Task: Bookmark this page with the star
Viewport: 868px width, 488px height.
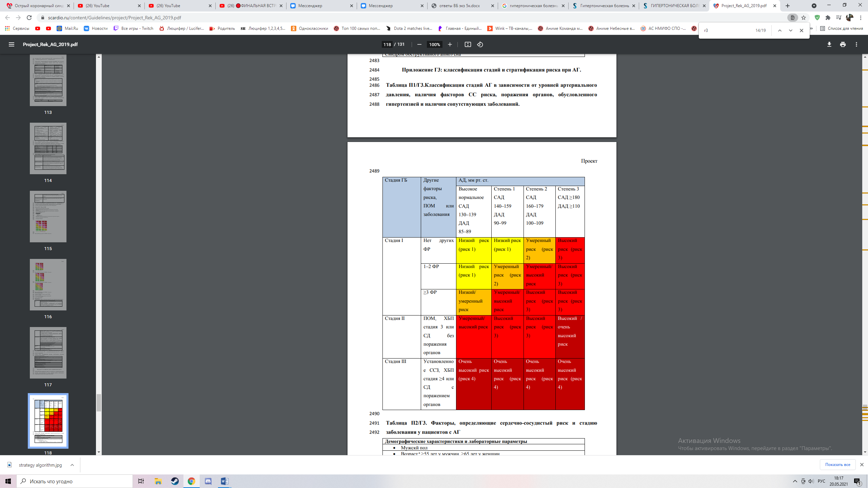Action: click(x=804, y=18)
